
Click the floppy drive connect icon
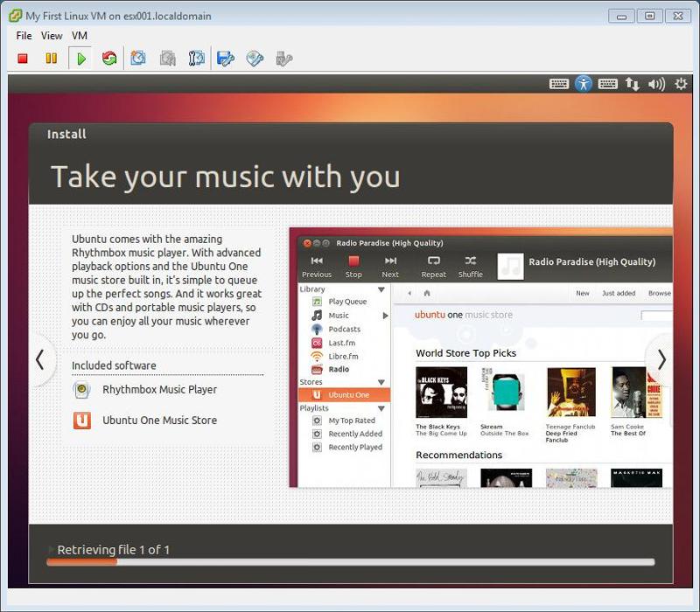(226, 59)
